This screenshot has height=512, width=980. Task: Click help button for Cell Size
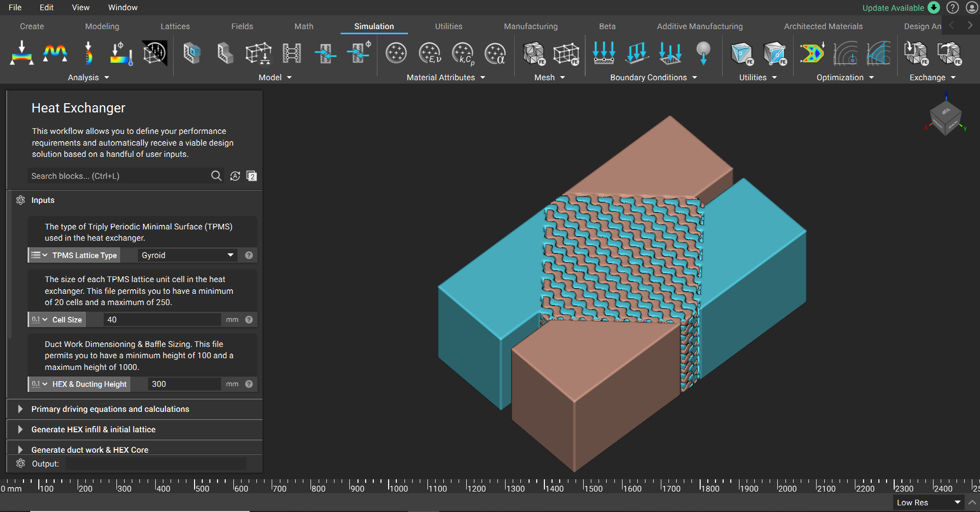(249, 319)
